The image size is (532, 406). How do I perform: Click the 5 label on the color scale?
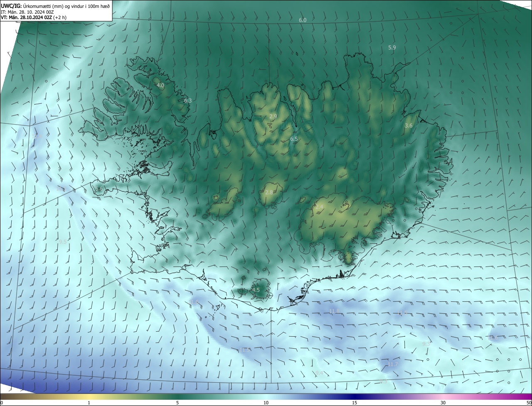(177, 403)
